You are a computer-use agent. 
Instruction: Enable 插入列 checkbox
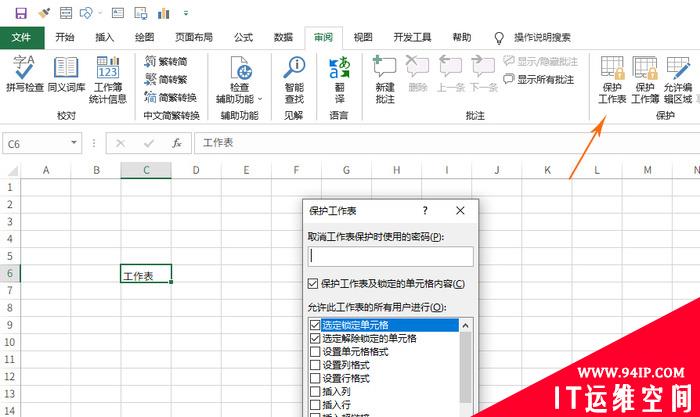[x=315, y=392]
